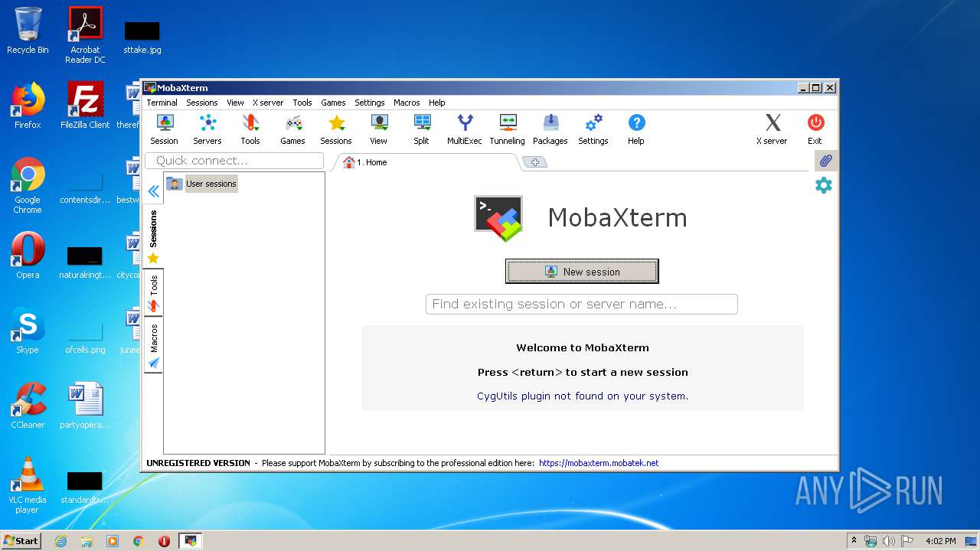Select the Opera desktop icon

click(x=28, y=256)
